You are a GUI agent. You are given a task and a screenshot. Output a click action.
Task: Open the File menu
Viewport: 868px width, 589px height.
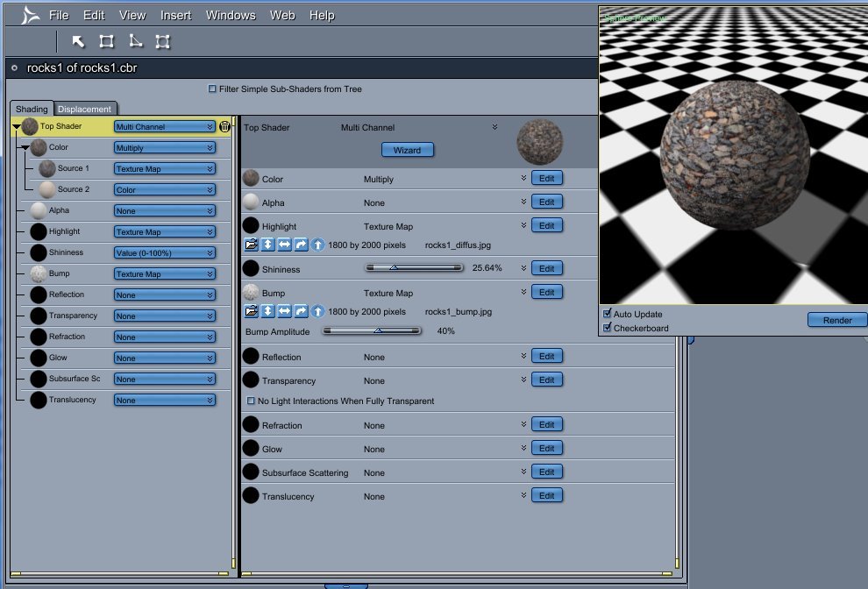point(59,16)
